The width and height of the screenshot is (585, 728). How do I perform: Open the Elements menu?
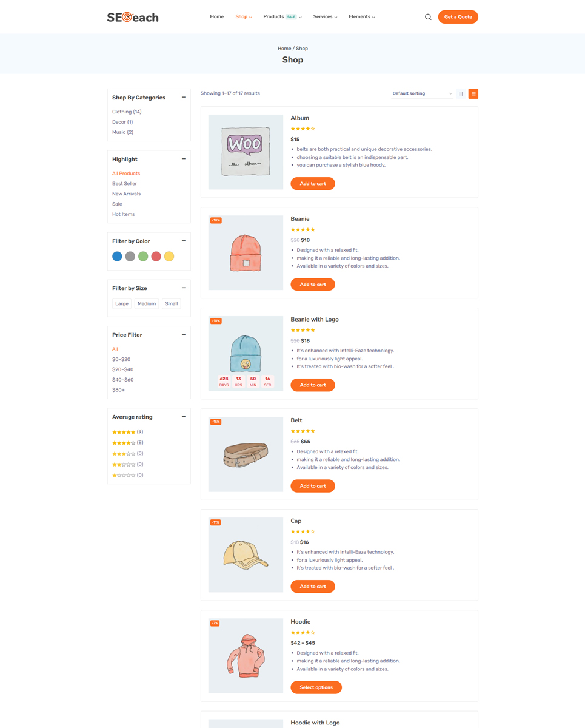[x=361, y=17]
